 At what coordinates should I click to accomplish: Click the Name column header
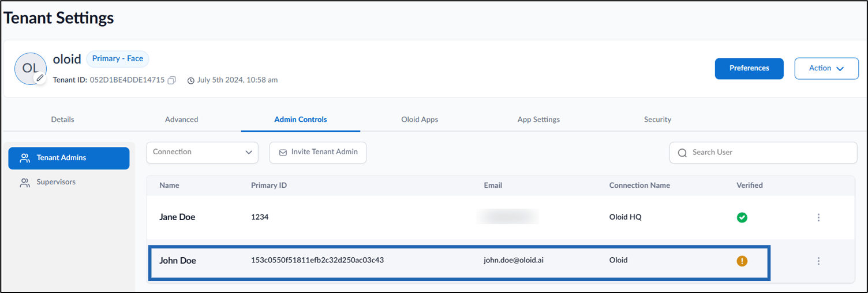point(169,186)
